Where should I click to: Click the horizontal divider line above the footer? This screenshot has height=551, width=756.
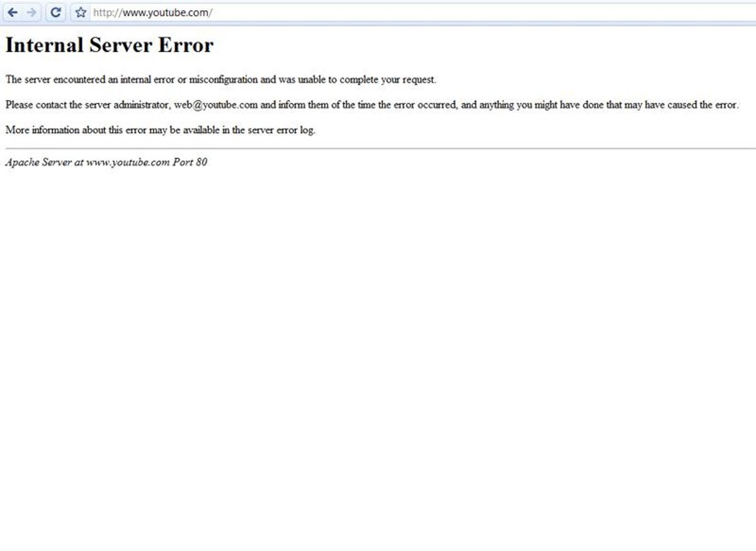[378, 149]
